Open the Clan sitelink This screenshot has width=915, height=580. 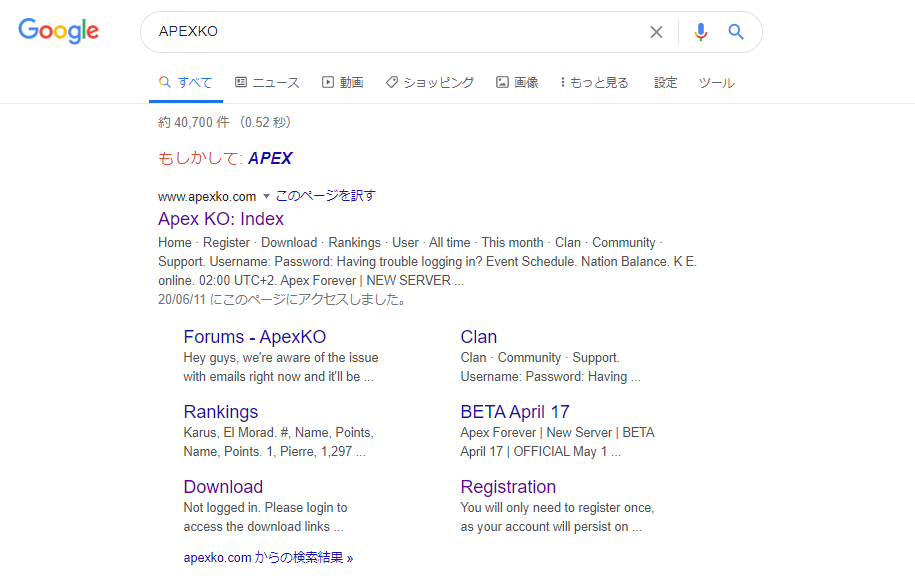(479, 337)
